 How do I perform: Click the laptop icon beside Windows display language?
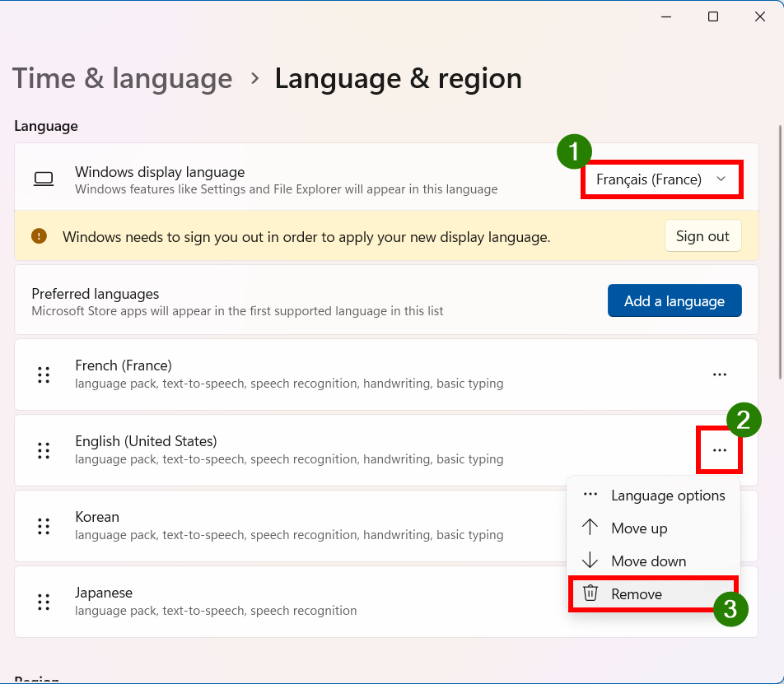click(x=44, y=179)
